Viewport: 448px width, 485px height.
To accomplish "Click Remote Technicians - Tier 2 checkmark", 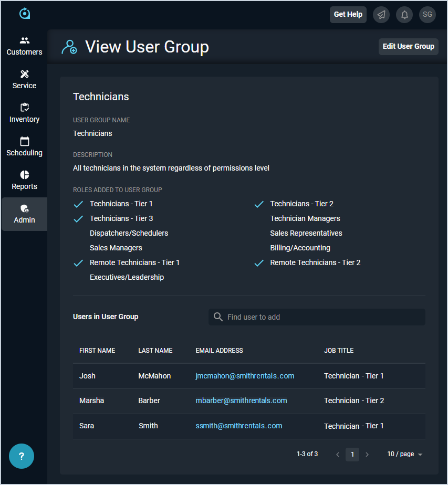I will point(258,263).
